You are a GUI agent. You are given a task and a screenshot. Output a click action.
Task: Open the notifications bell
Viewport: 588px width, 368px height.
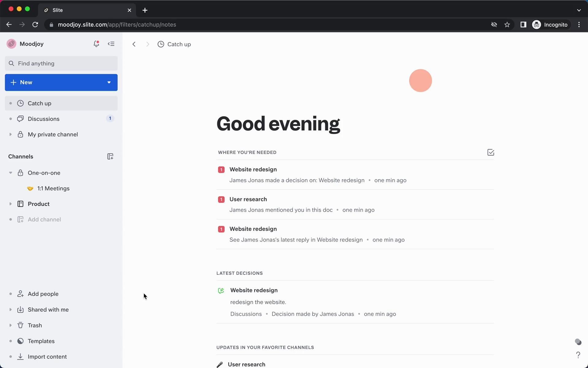coord(96,44)
